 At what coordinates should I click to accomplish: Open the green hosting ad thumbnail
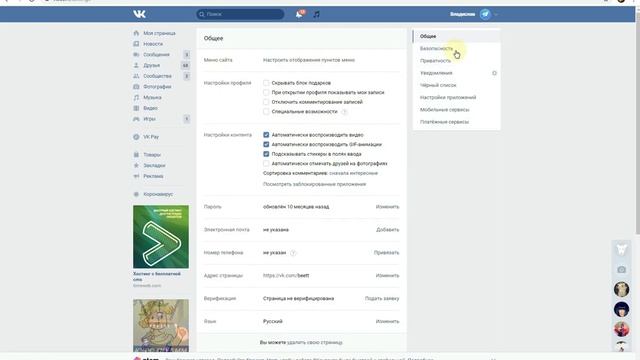tap(161, 237)
